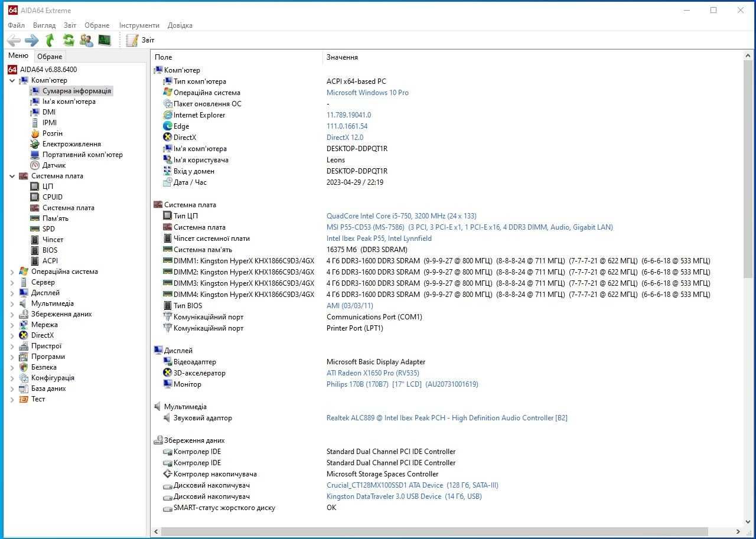
Task: Expand the DirectX tree node
Action: tap(12, 335)
